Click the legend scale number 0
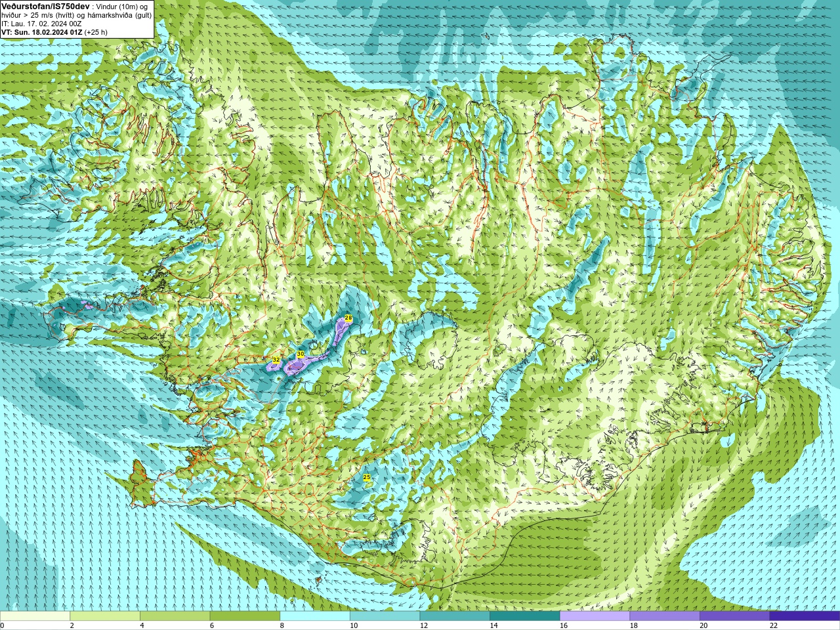 point(3,625)
